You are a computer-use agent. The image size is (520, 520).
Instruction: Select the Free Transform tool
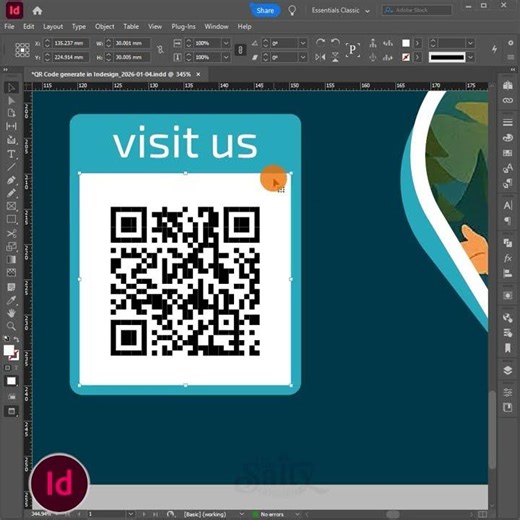coord(11,247)
